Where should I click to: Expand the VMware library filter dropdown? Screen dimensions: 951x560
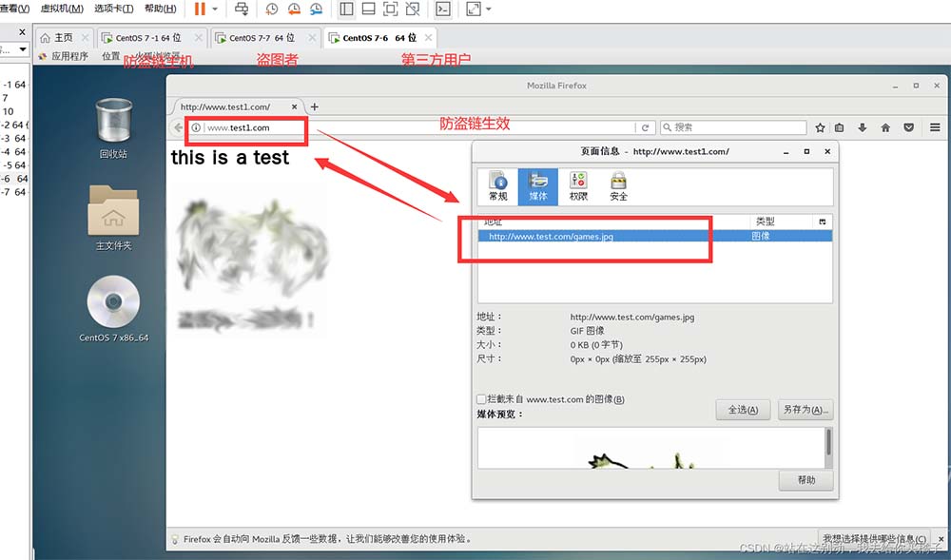[23, 49]
